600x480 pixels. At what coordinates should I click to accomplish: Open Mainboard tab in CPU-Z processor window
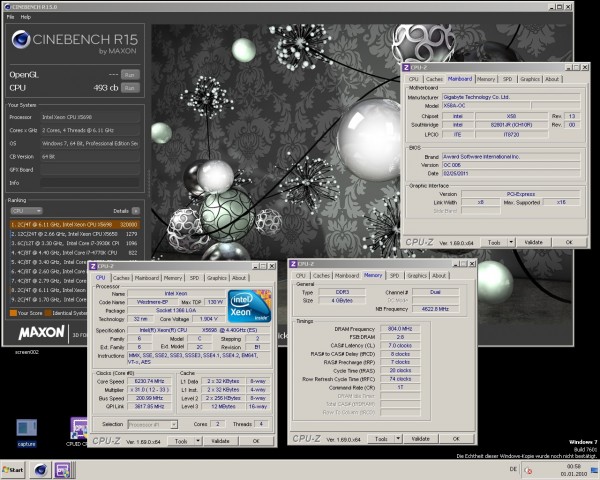(x=147, y=278)
